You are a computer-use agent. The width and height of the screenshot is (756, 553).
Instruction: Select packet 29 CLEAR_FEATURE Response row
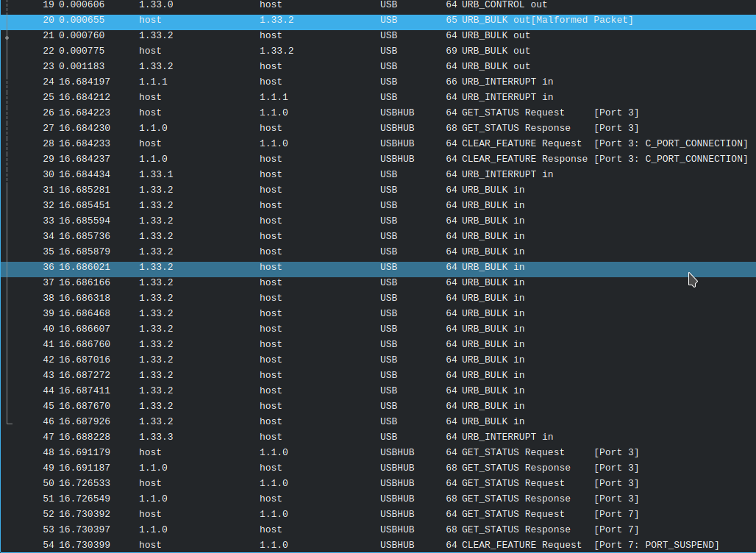(x=368, y=159)
